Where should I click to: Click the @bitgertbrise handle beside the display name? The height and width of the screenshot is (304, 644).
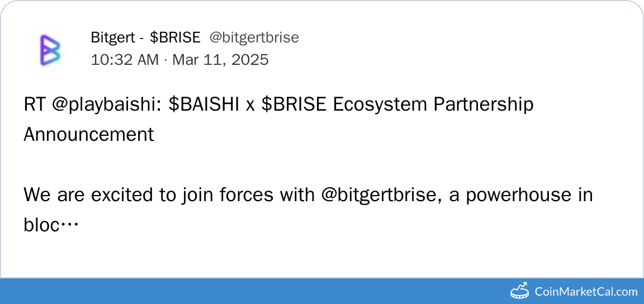(254, 37)
